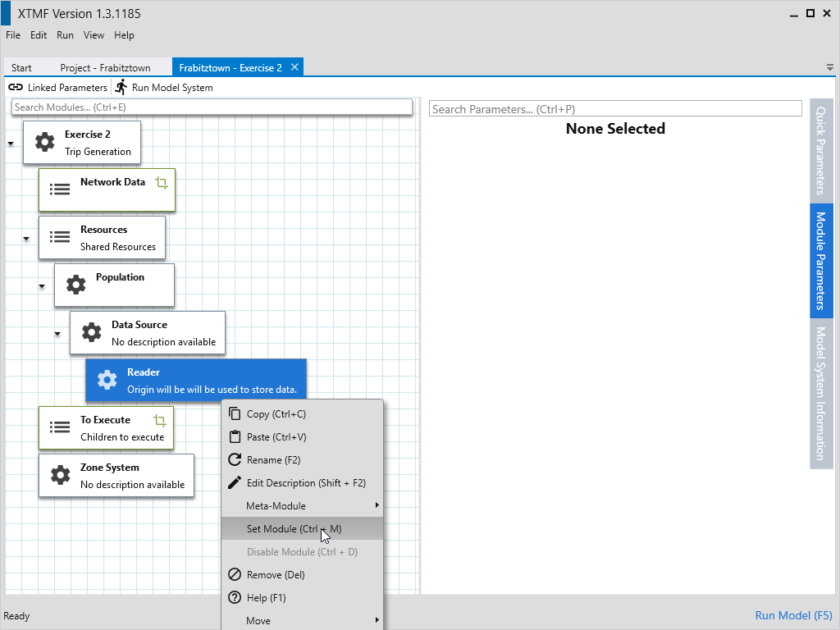Choose Rename (F2) from context menu
This screenshot has height=630, width=840.
click(x=276, y=460)
